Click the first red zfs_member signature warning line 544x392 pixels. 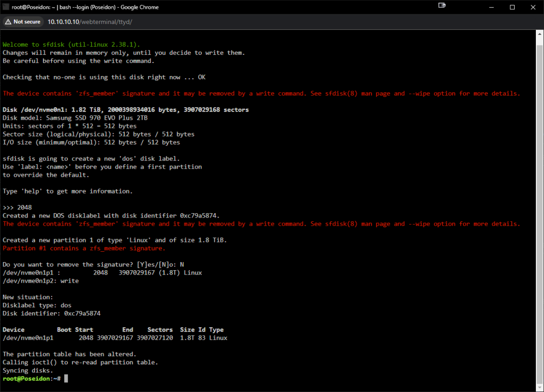(x=261, y=93)
